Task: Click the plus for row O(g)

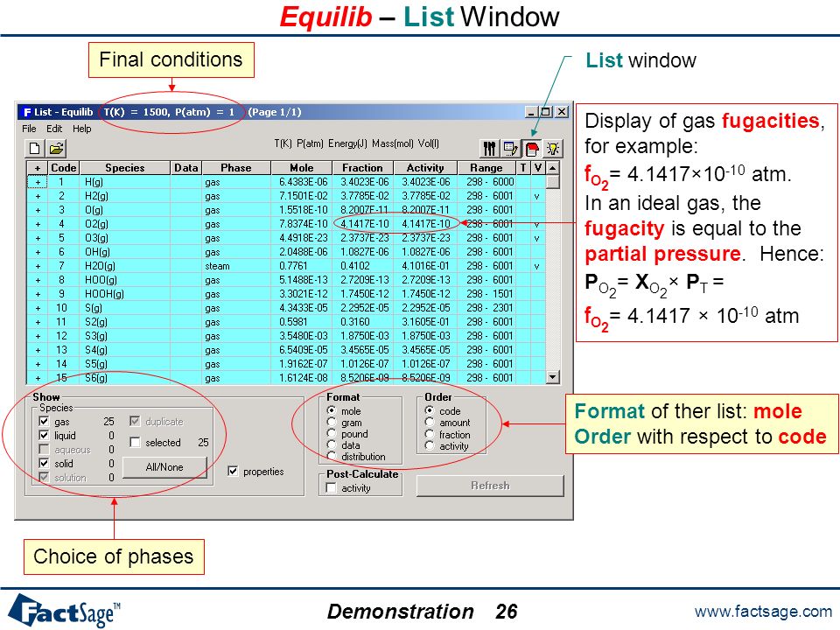Action: click(38, 210)
